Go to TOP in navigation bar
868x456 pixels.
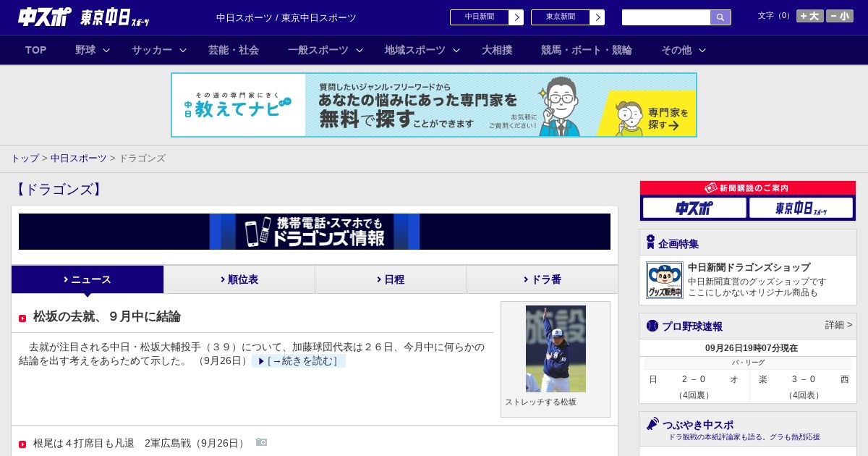(x=35, y=50)
